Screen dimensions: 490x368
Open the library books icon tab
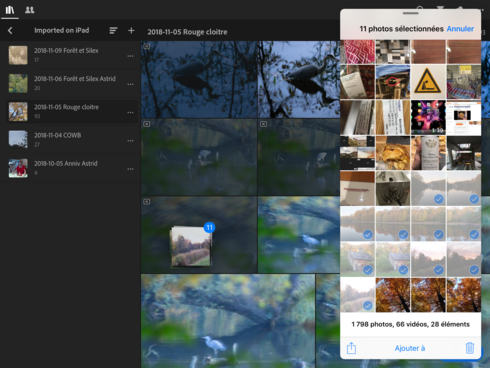pyautogui.click(x=10, y=10)
